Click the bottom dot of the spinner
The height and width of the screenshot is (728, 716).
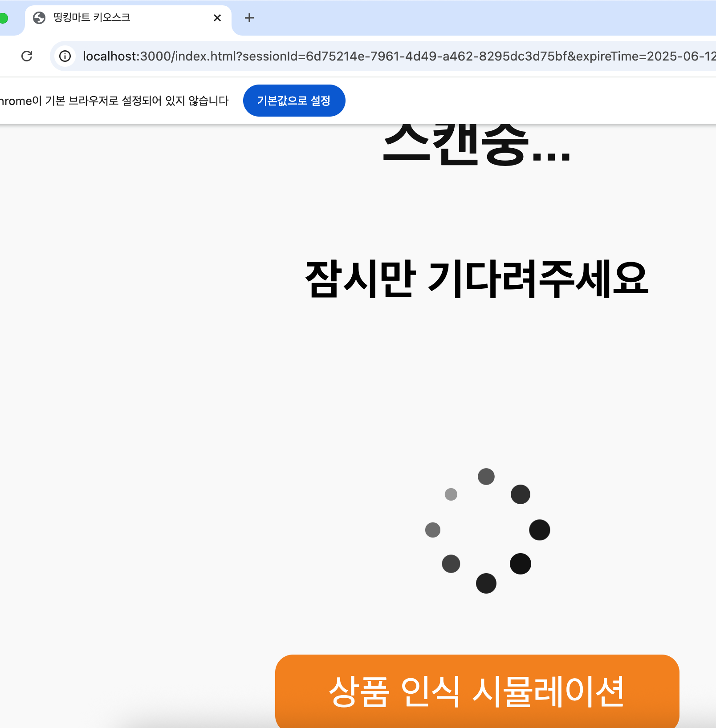coord(486,583)
